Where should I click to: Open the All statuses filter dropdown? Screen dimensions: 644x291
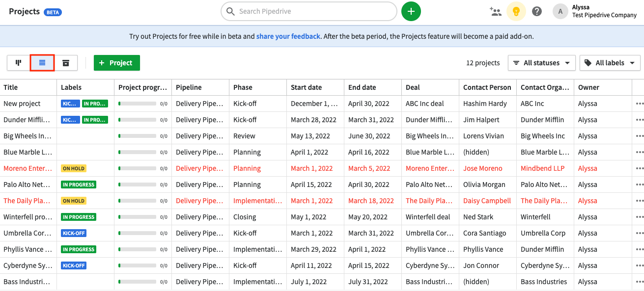tap(541, 63)
